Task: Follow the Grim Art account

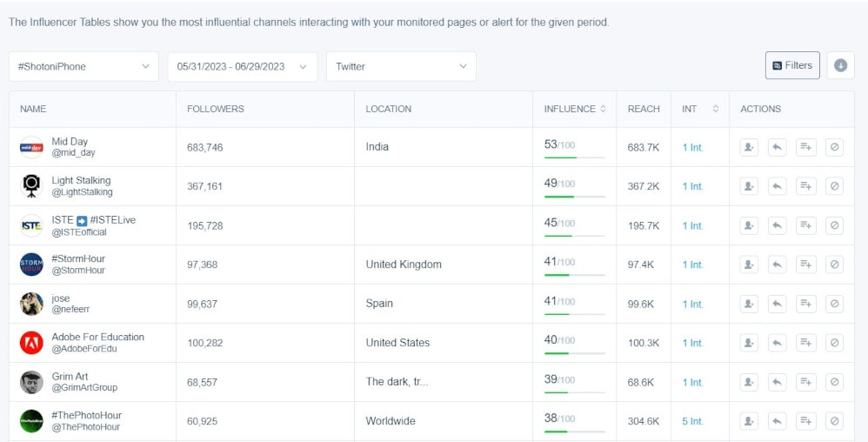Action: (749, 382)
